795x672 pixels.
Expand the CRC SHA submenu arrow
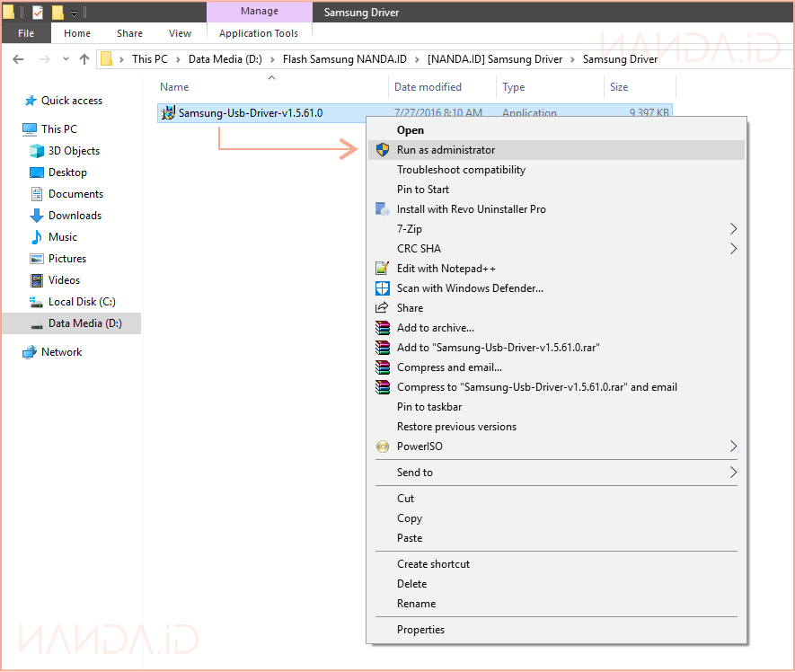tap(733, 249)
